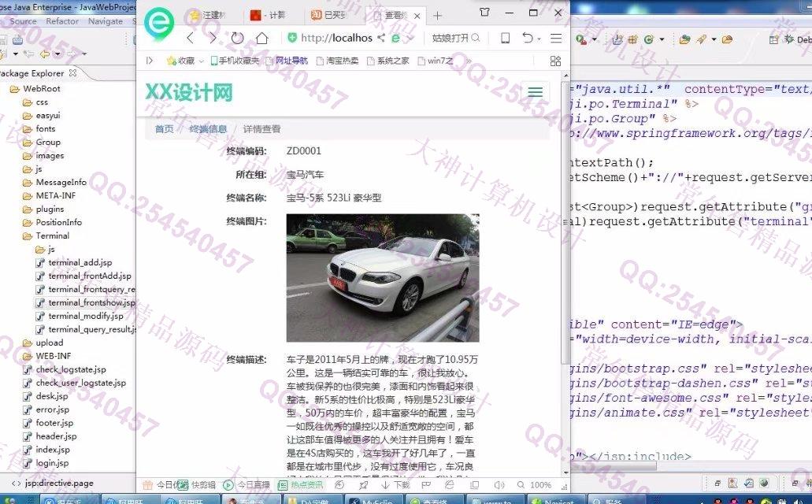Click the XX设计网 site logo
The height and width of the screenshot is (504, 812).
(189, 93)
